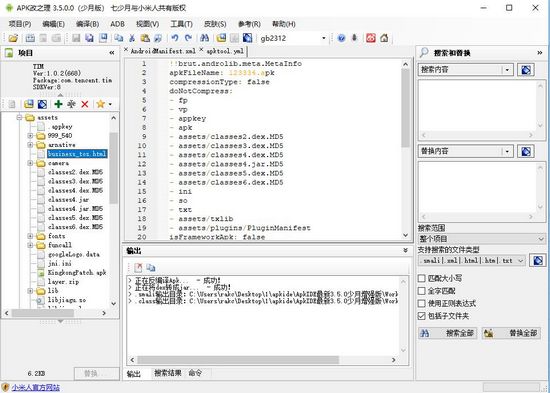The height and width of the screenshot is (393, 550).
Task: Click the editor vertical scrollbar thumb
Action: pyautogui.click(x=405, y=108)
